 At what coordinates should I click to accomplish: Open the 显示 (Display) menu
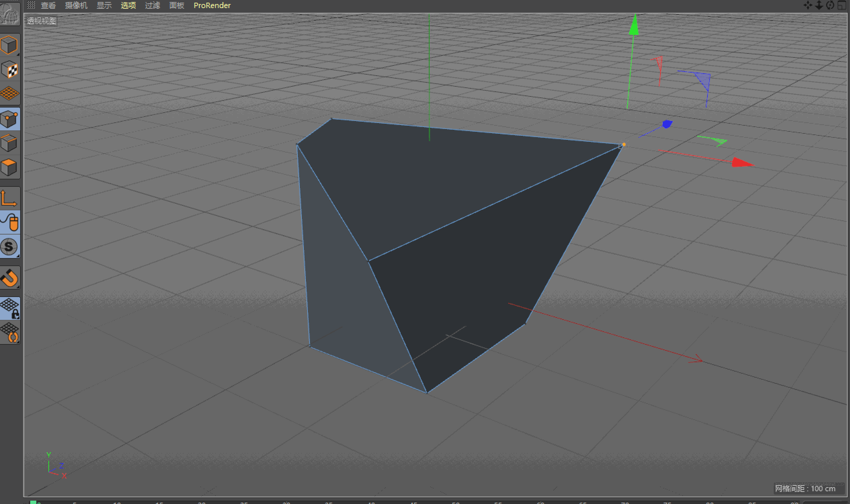[104, 5]
